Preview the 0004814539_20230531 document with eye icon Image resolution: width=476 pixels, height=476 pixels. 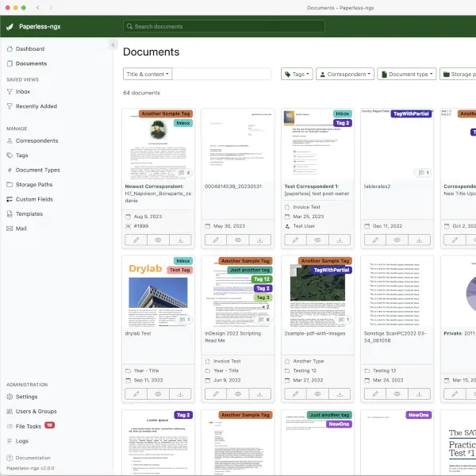237,240
